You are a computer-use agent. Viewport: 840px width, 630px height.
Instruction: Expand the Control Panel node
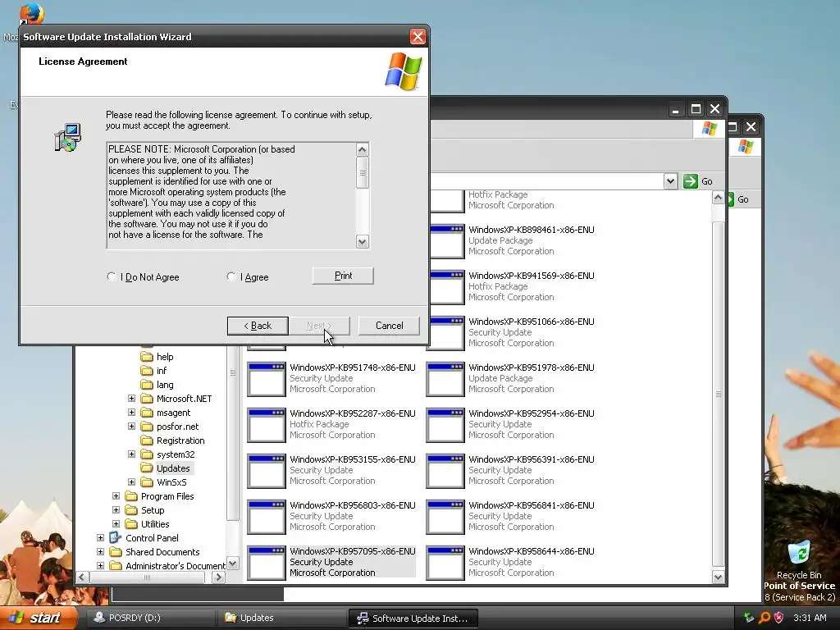tap(100, 537)
